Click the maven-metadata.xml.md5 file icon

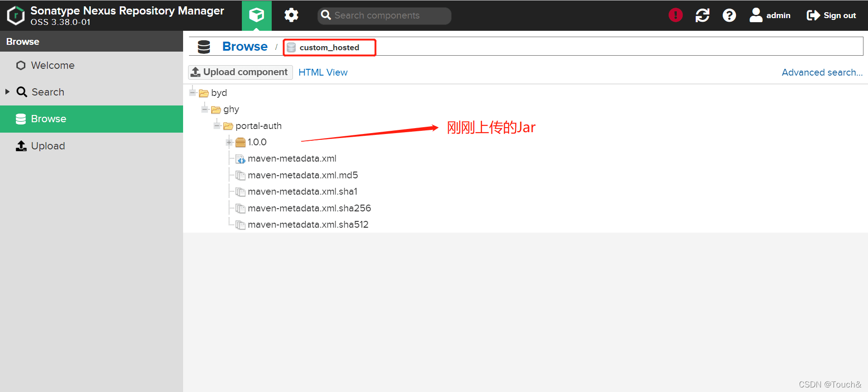241,176
